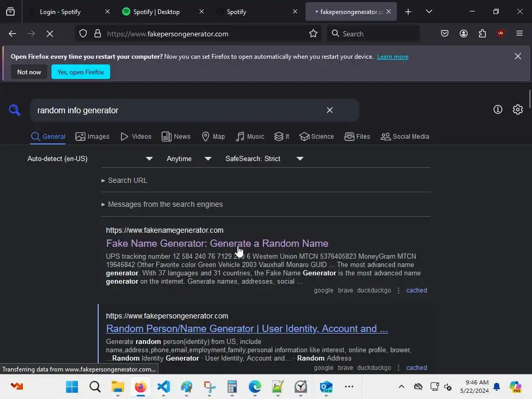This screenshot has height=399, width=532.
Task: Expand Messages from the search engines
Action: click(162, 204)
